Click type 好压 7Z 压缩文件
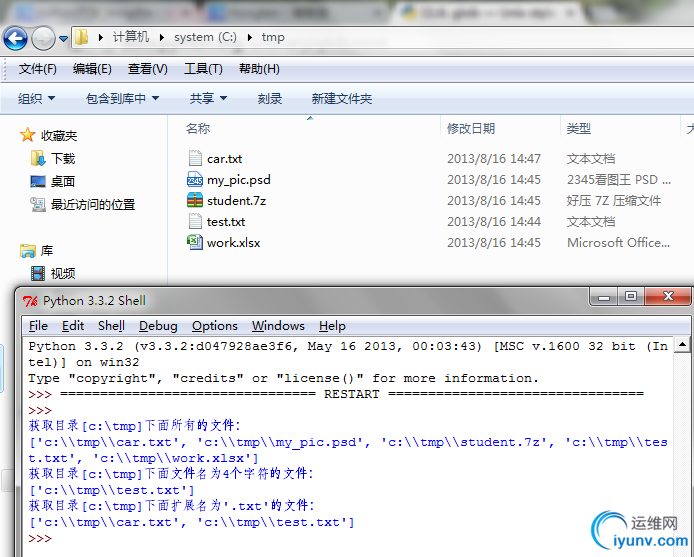This screenshot has height=557, width=694. pyautogui.click(x=613, y=201)
